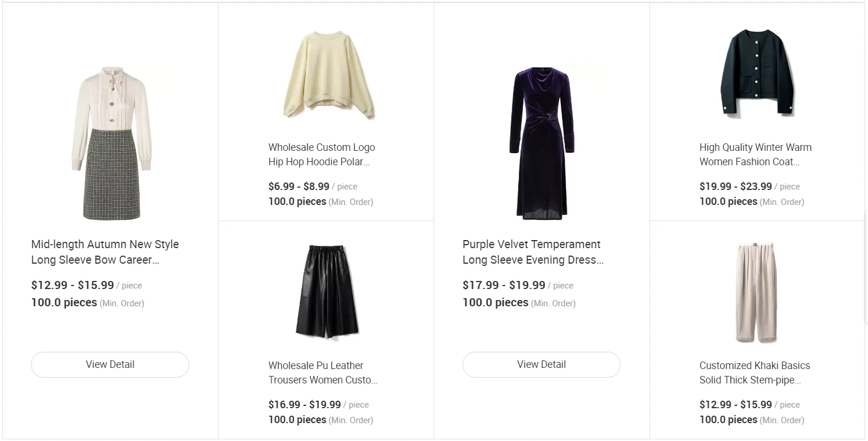Open Wholesale Pu Leather Trousers title link
This screenshot has width=868, height=441.
pos(323,372)
